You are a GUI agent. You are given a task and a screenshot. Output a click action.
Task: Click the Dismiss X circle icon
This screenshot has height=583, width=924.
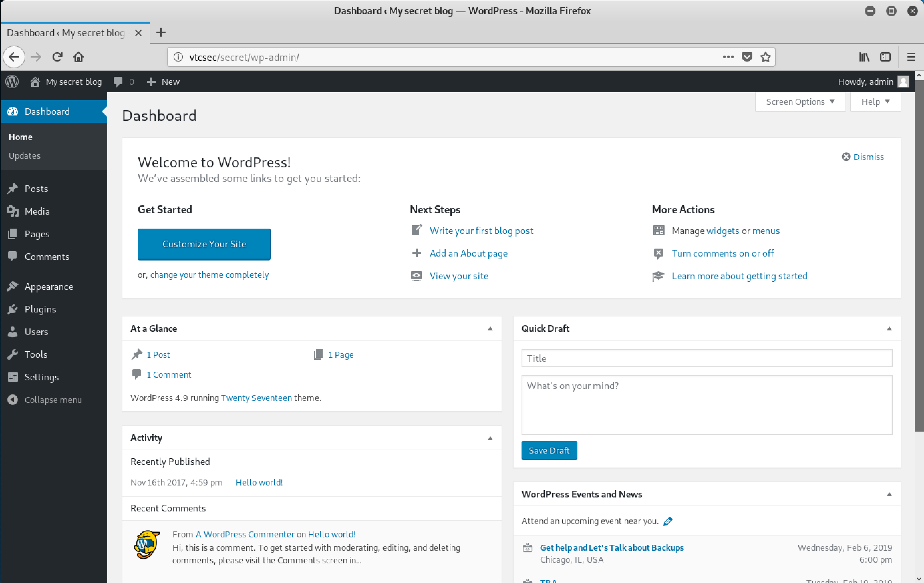846,157
